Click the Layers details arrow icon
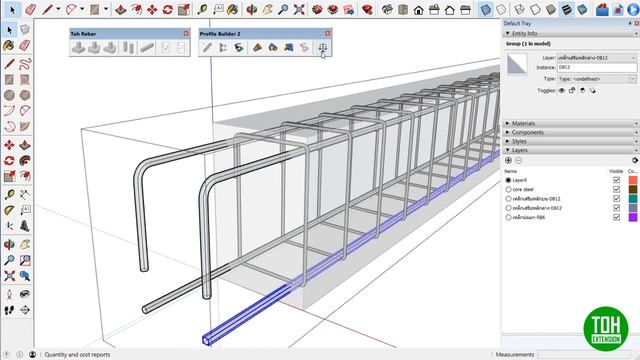Viewport: 640px width, 360px height. (635, 160)
